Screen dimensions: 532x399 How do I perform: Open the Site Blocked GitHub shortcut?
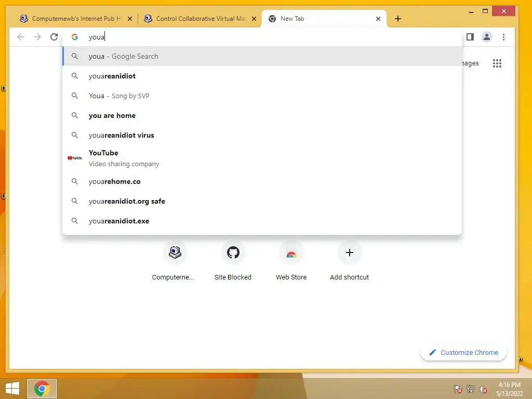[x=233, y=261]
